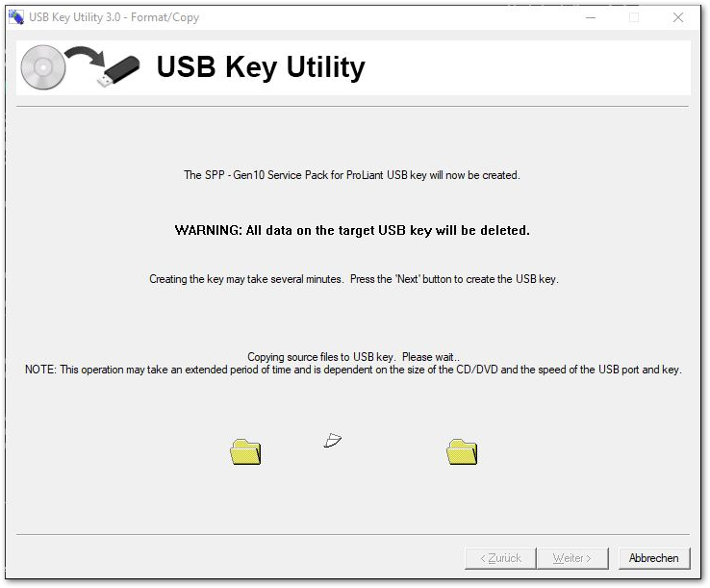
Task: Close the USB Key Utility window
Action: [678, 17]
